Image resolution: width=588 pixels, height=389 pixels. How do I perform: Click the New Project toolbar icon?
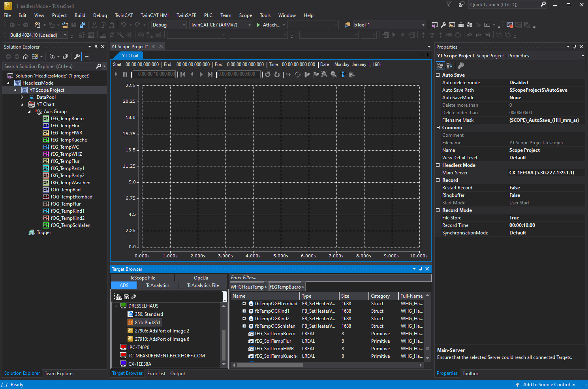pyautogui.click(x=38, y=25)
